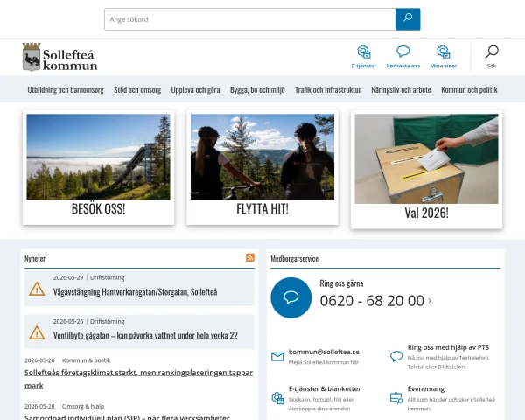This screenshot has width=525, height=420.
Task: Open the Evenemang link
Action: (426, 388)
